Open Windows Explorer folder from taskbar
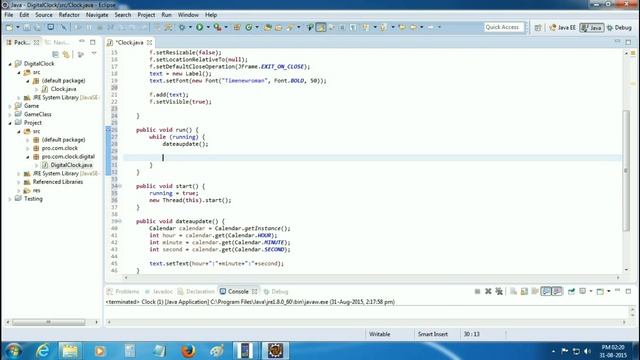This screenshot has width=640, height=360. tap(70, 351)
